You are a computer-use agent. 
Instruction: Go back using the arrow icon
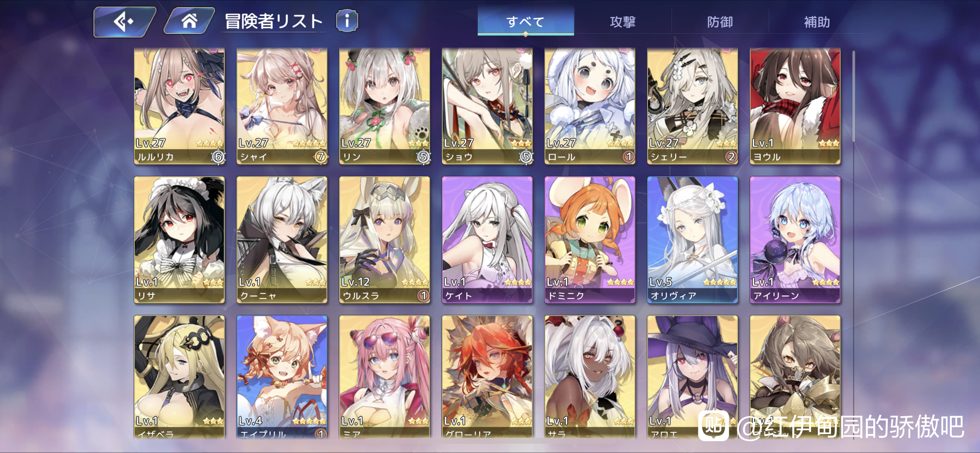coord(125,22)
